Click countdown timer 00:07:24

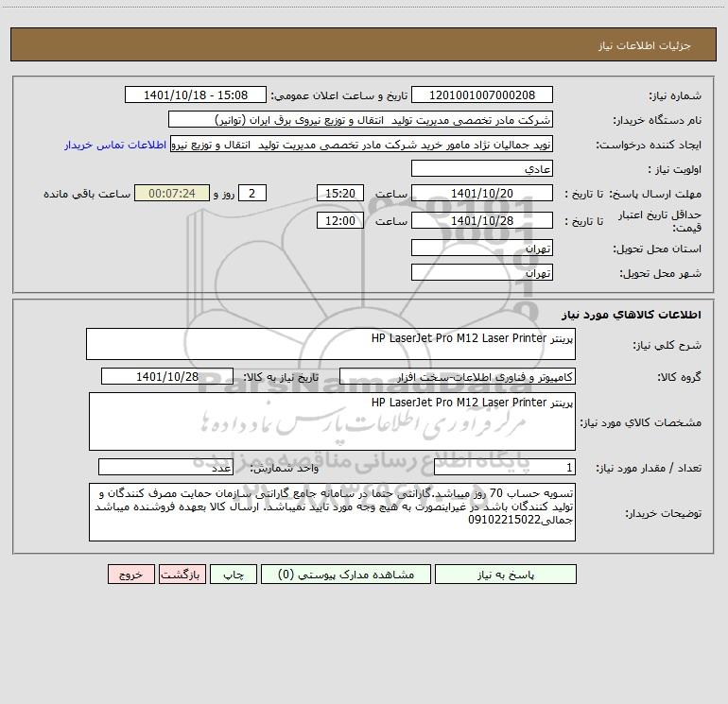[172, 193]
